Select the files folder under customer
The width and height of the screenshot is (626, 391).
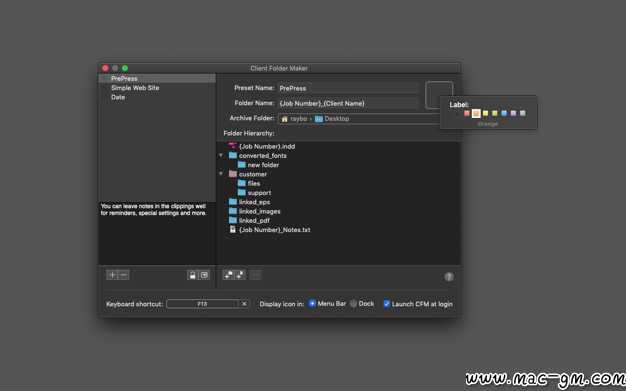click(x=254, y=183)
